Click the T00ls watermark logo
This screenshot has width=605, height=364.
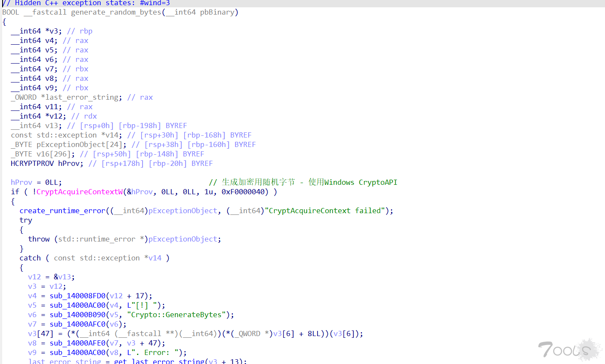tap(568, 349)
